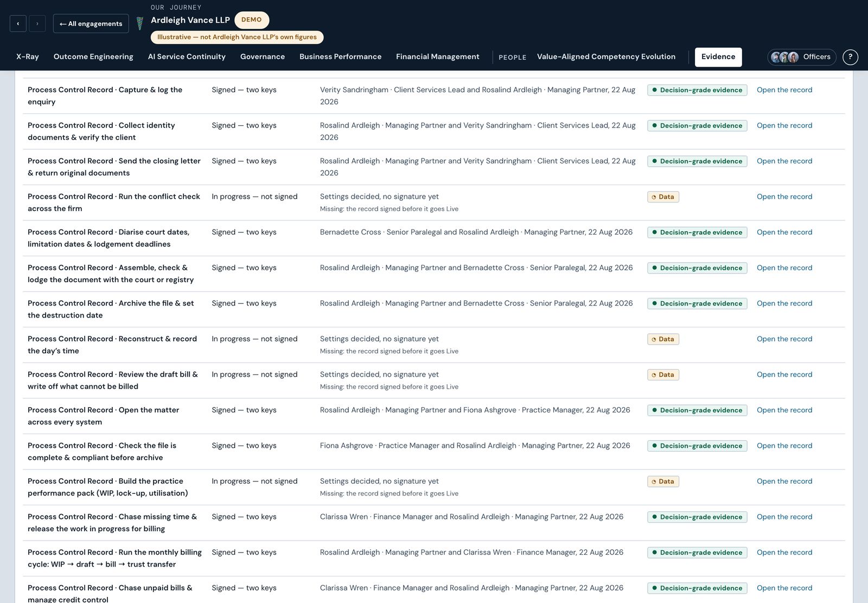
Task: Select 'Process Control Record · Run the conflict check' title
Action: (114, 202)
